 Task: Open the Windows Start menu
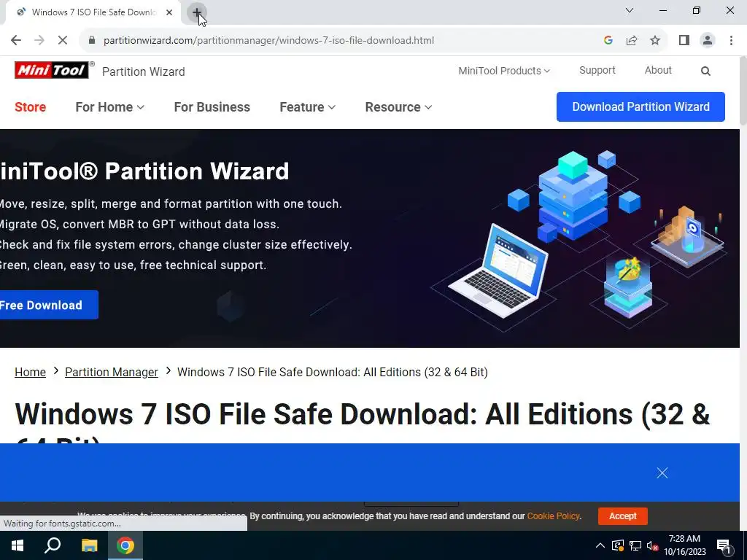point(18,545)
